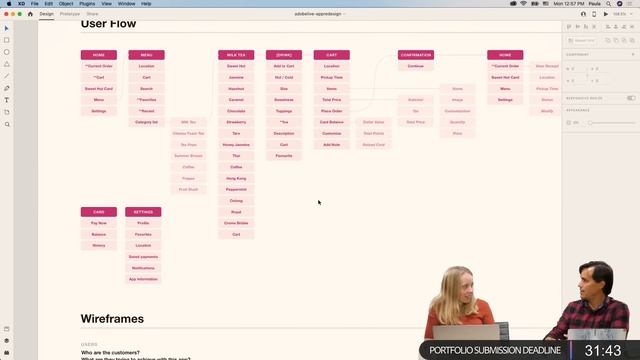The image size is (640, 360).
Task: Select the Peppermint flow item
Action: click(236, 189)
